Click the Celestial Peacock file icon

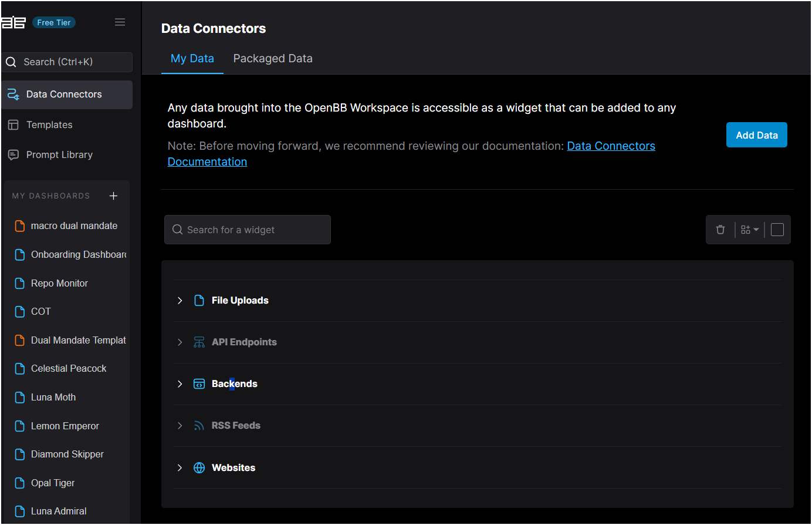tap(19, 369)
